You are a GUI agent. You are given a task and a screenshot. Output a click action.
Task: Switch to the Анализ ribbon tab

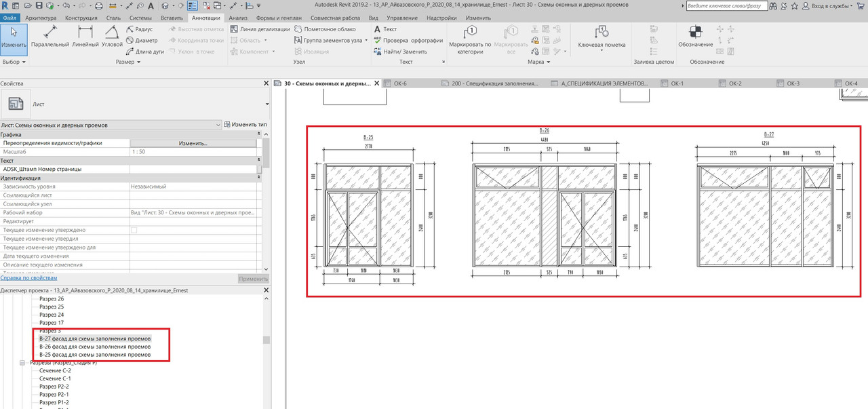[238, 18]
